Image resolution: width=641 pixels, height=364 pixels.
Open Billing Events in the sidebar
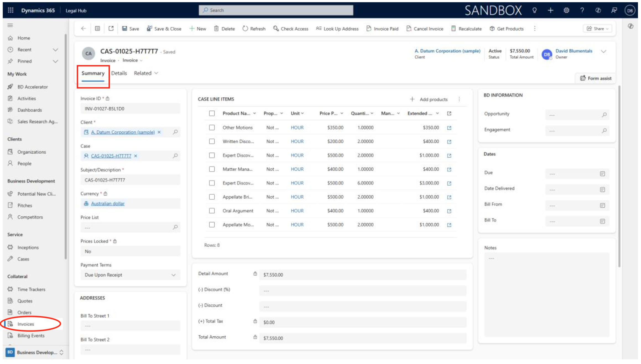[31, 336]
